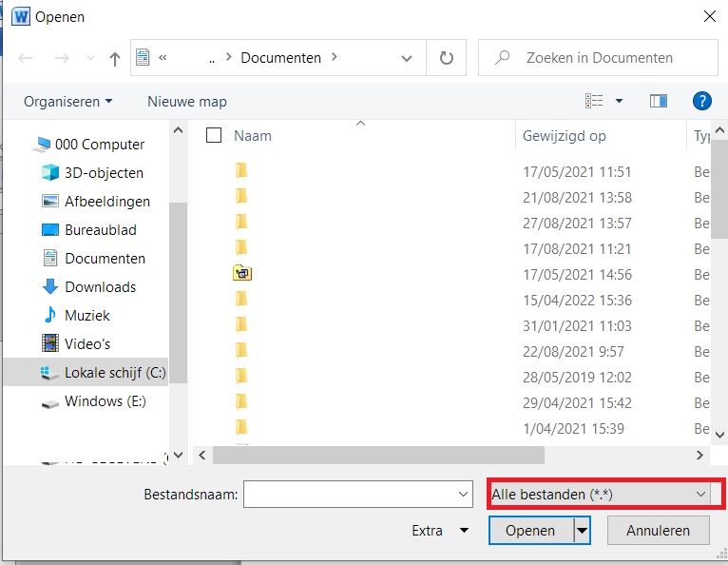The width and height of the screenshot is (728, 565).
Task: Click the arrow next to Openen button
Action: coord(582,531)
